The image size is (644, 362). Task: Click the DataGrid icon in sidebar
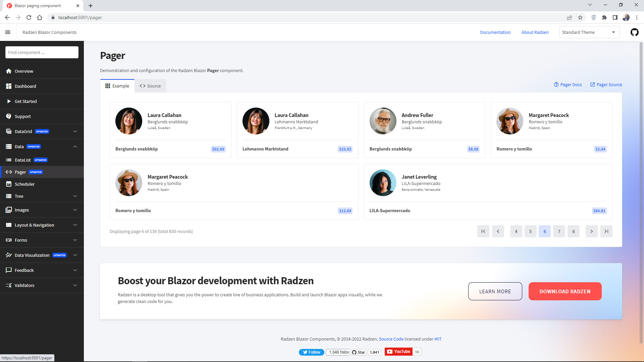tap(9, 131)
